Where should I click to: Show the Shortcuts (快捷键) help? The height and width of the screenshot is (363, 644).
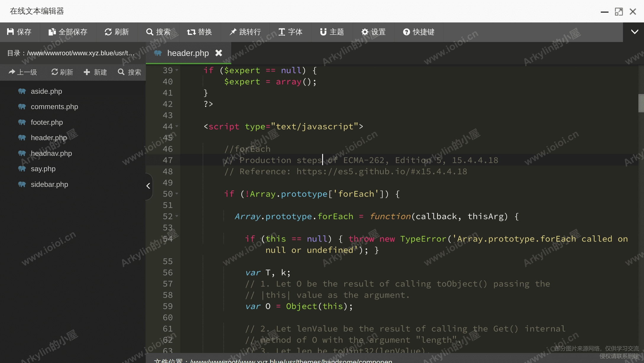tap(419, 32)
